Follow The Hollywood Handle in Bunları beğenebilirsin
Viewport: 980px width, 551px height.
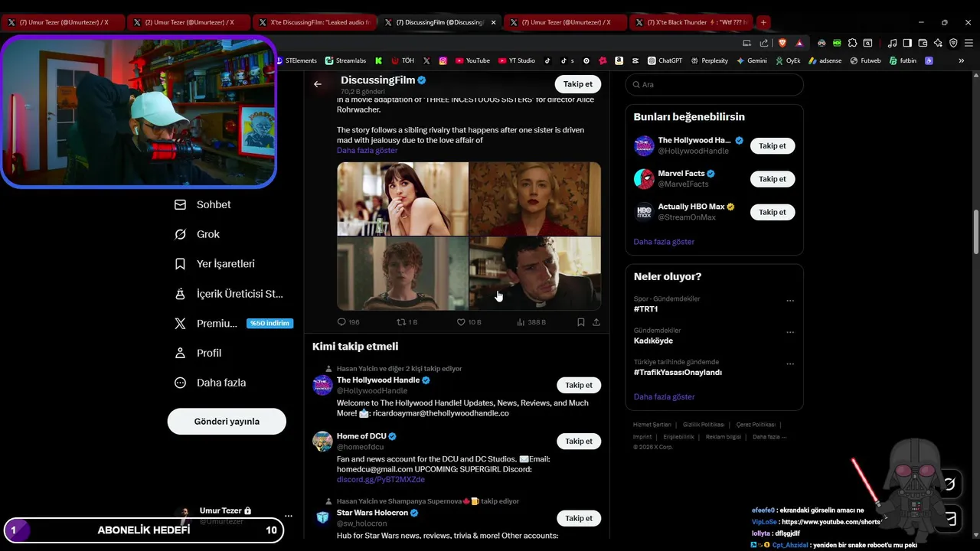773,145
